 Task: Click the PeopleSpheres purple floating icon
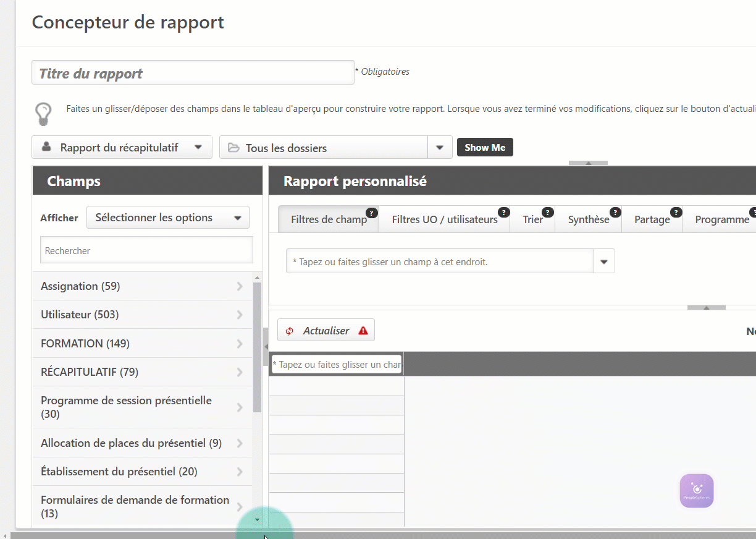pos(697,491)
